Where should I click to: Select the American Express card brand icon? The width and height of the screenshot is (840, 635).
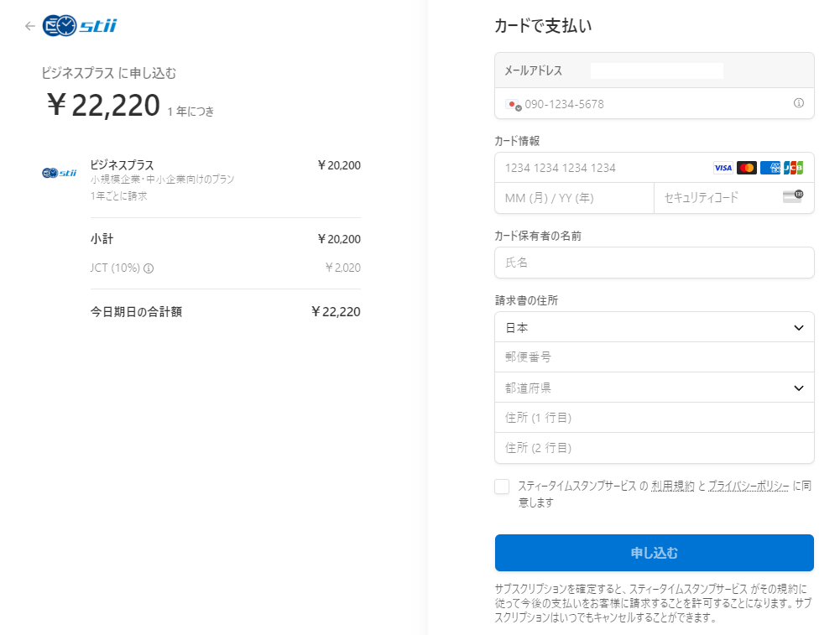(x=770, y=167)
